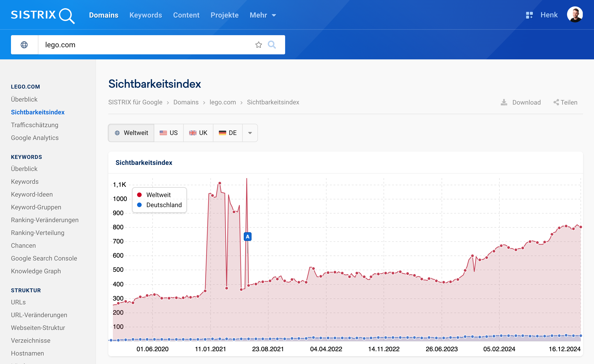The image size is (594, 364).
Task: Click Weltweit legend label
Action: tap(158, 195)
